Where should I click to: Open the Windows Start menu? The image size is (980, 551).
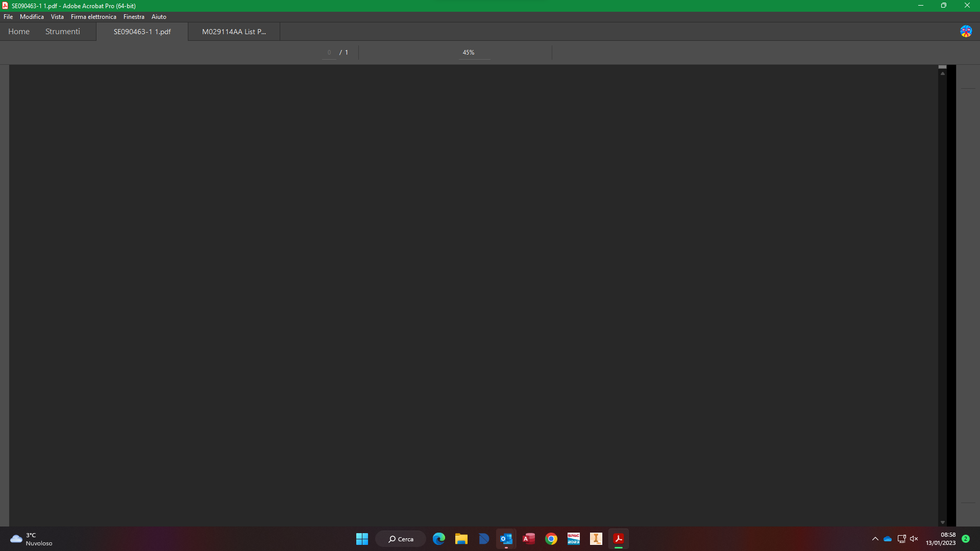(x=362, y=539)
